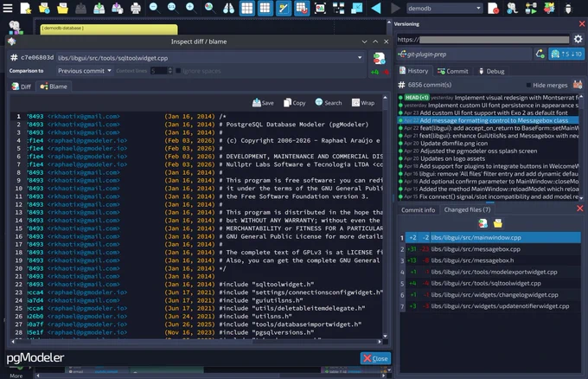This screenshot has width=588, height=379.
Task: Click the Context lines spinner arrows
Action: [170, 71]
